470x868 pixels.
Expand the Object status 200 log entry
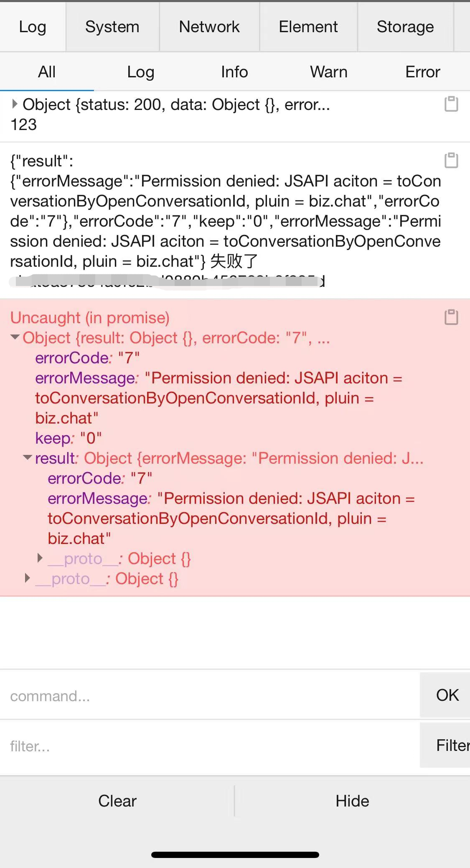click(15, 104)
